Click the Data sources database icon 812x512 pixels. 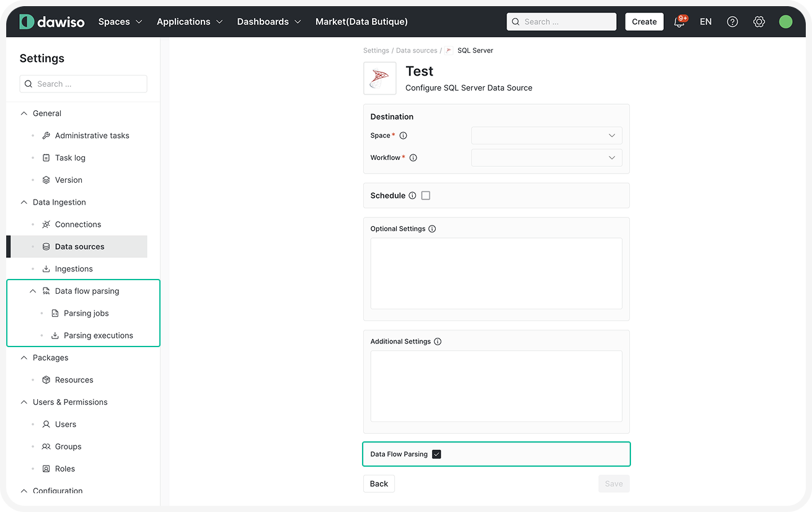(x=46, y=246)
